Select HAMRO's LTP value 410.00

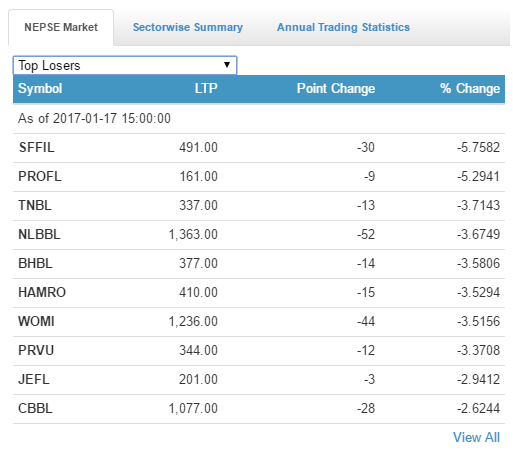click(198, 292)
